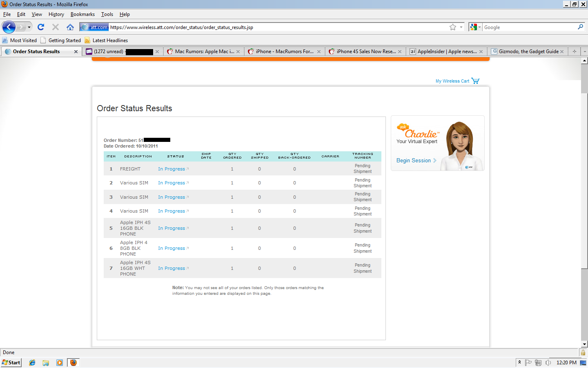588x368 pixels.
Task: Close the Mac Rumors: Apple Mac tab
Action: point(238,52)
